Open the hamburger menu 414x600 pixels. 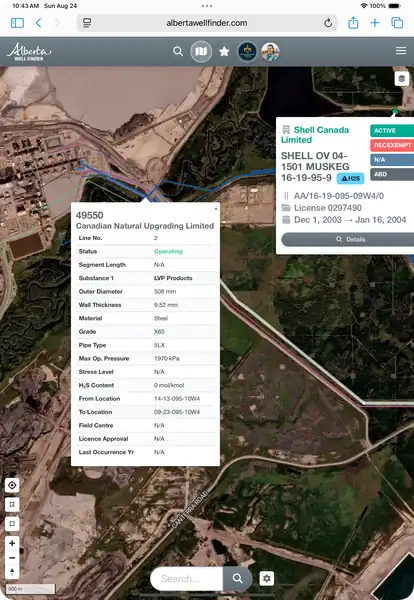[401, 51]
